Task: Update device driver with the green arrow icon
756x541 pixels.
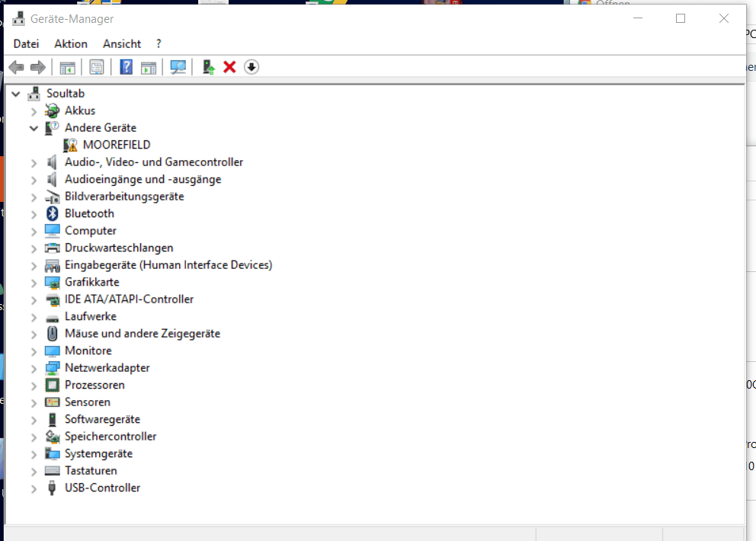Action: 208,67
